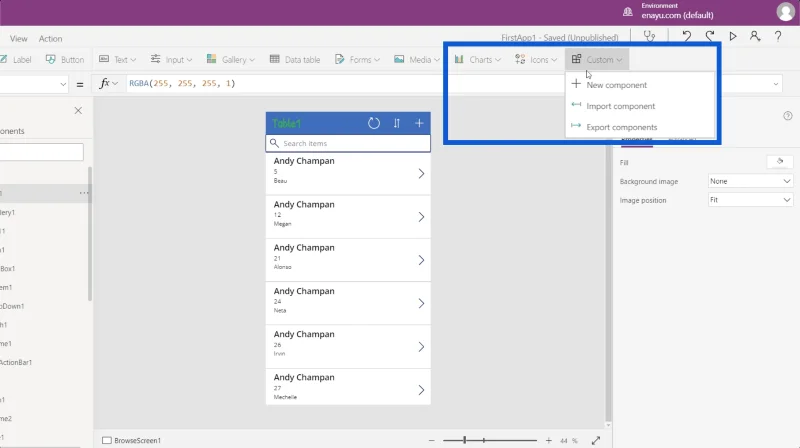This screenshot has width=800, height=448.
Task: Close the tree view panel
Action: click(x=78, y=110)
